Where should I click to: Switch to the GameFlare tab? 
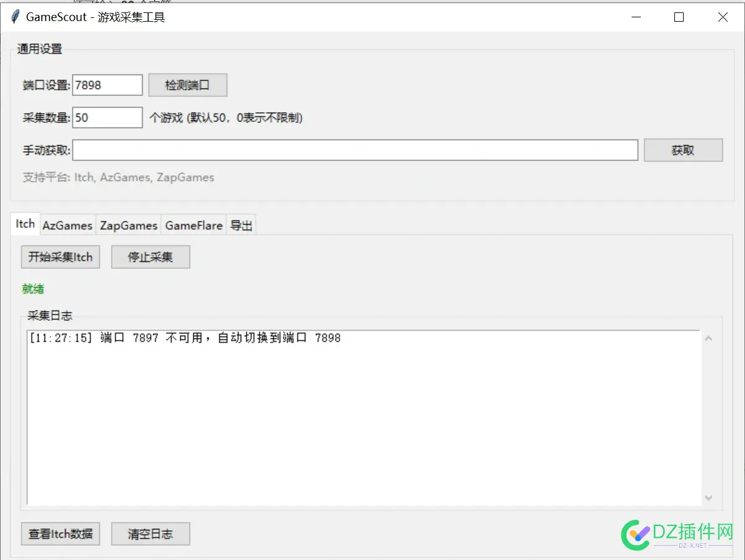tap(194, 225)
